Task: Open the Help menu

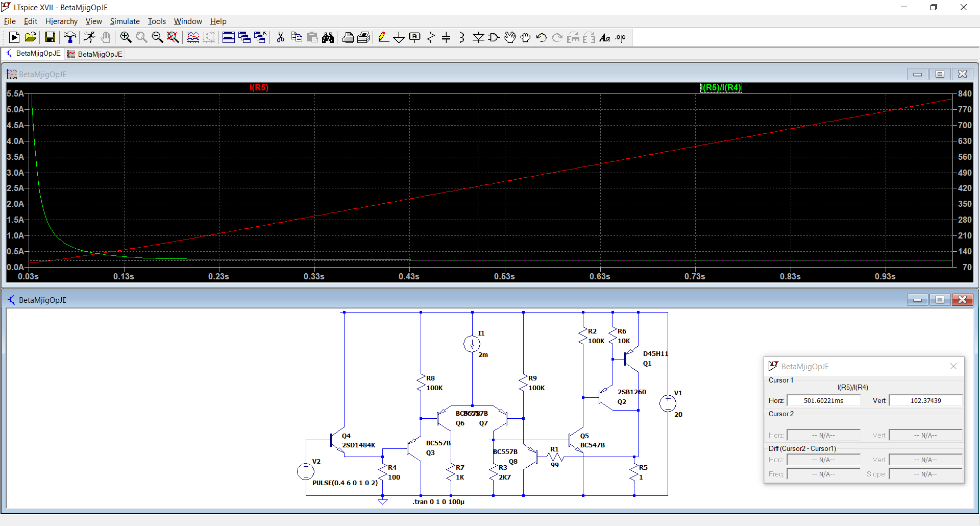Action: pos(218,21)
